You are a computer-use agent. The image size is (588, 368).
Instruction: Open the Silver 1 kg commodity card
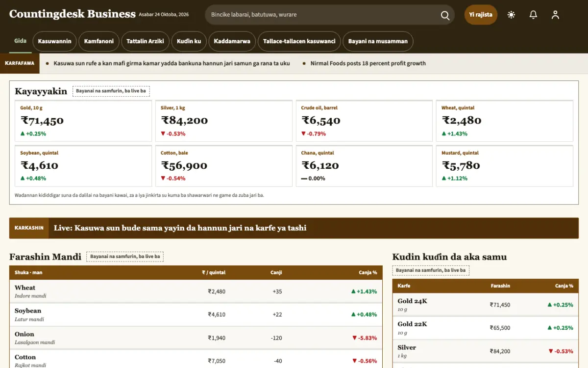point(224,121)
